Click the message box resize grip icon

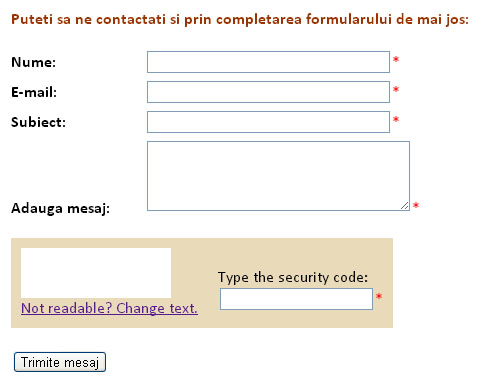coord(405,206)
